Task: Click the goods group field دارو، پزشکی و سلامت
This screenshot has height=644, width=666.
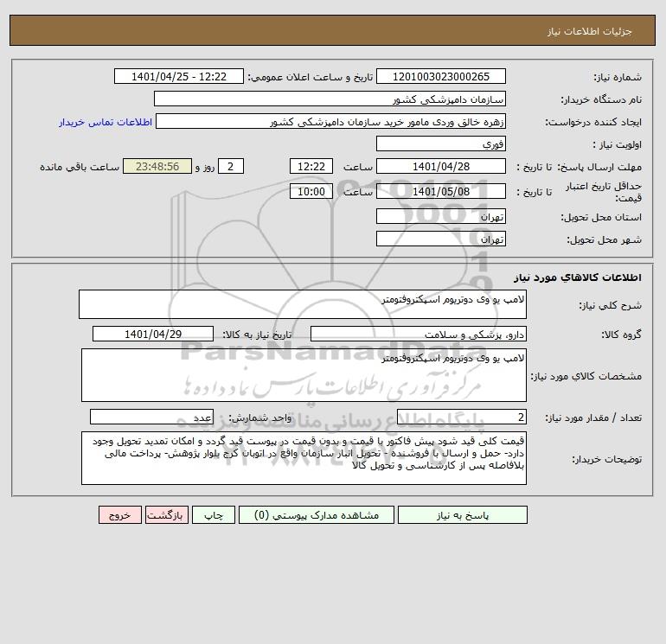Action: point(419,334)
